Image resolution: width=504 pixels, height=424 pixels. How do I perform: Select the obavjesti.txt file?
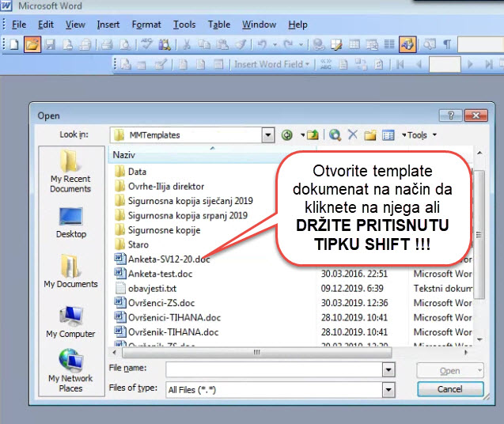click(146, 289)
